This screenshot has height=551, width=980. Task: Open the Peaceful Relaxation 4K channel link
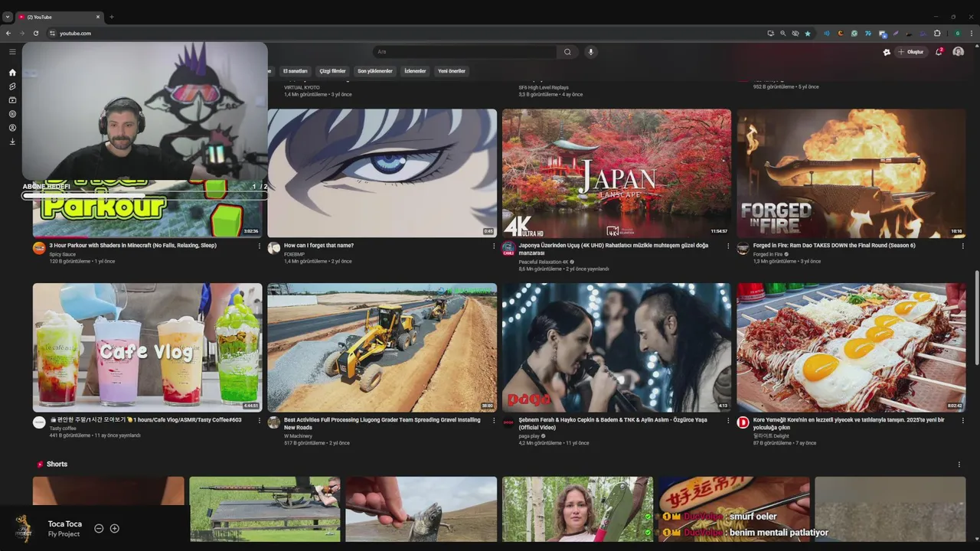coord(544,262)
